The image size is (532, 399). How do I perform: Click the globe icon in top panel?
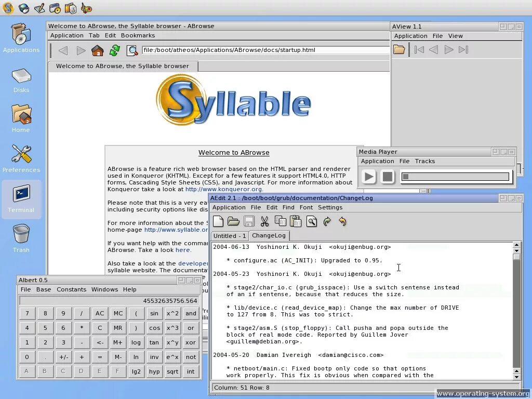coord(24,8)
